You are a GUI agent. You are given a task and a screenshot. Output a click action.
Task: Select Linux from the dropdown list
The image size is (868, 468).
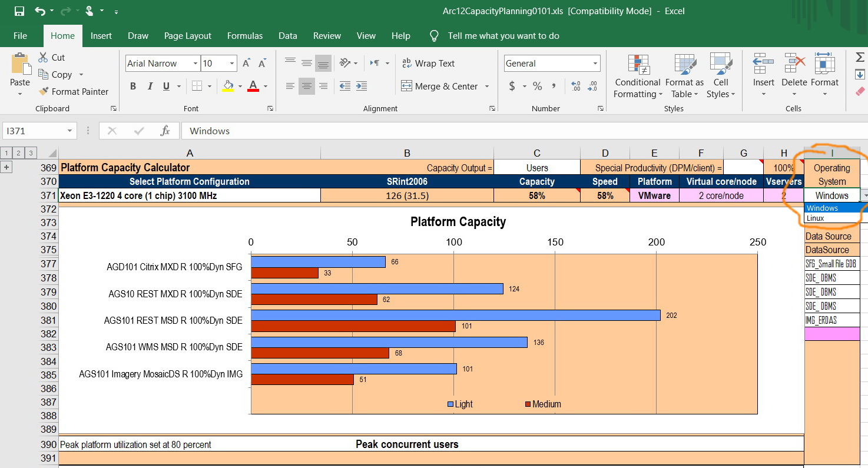[816, 218]
